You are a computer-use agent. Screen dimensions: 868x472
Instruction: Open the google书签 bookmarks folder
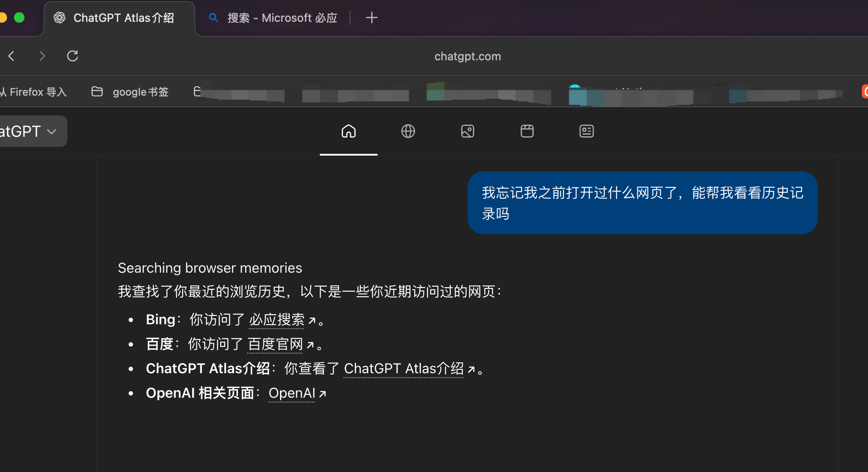pyautogui.click(x=130, y=92)
